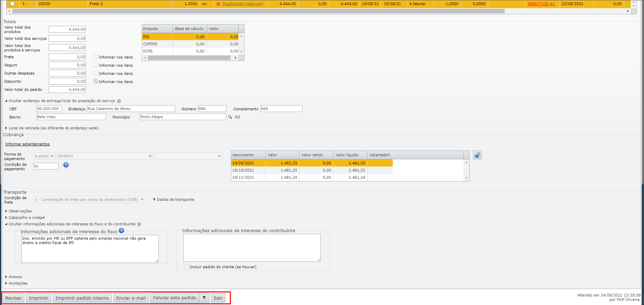Click the magnifier icon beside Município
Viewport: 644px width, 305px height.
230,117
